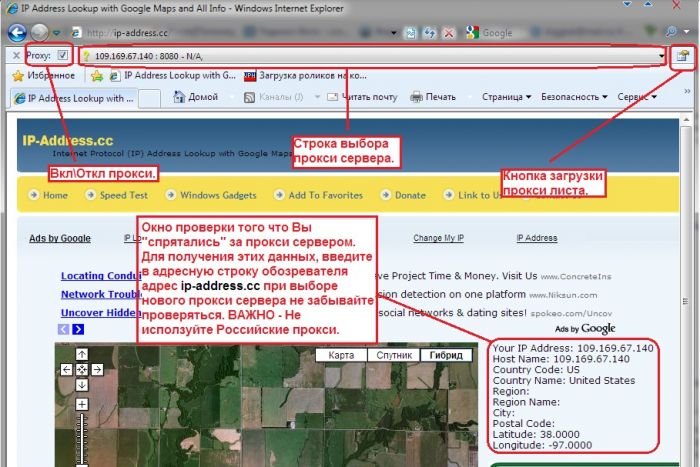Image resolution: width=700 pixels, height=467 pixels.
Task: Open the IP Address ad link
Action: (537, 238)
